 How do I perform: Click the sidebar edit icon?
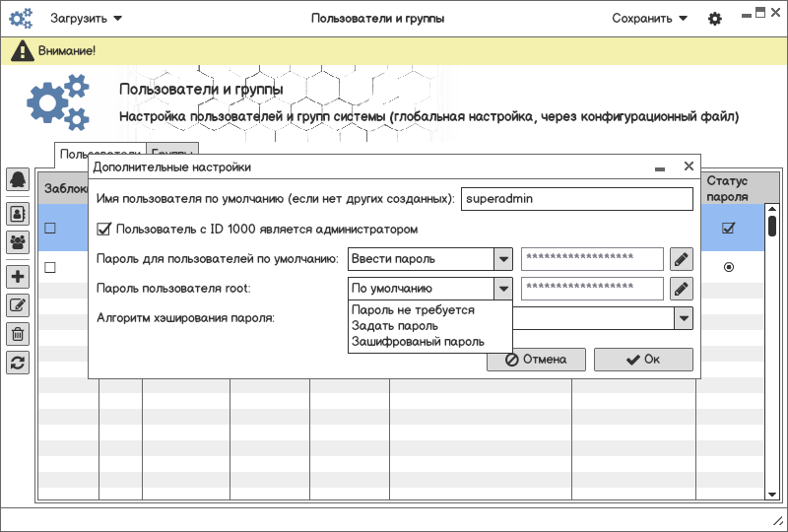[18, 305]
